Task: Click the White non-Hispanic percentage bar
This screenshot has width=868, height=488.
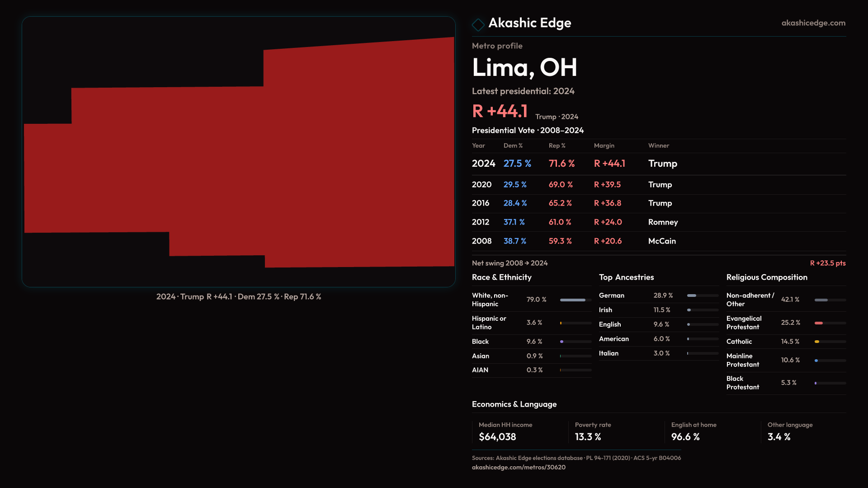Action: click(573, 300)
